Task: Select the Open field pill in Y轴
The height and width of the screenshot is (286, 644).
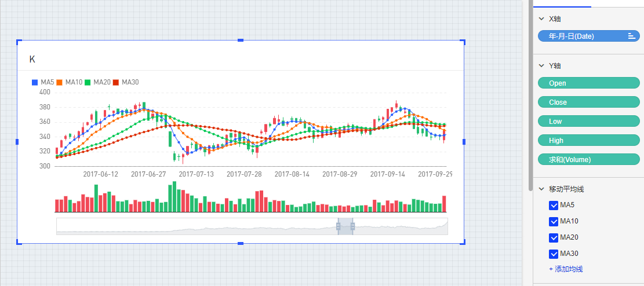Action: pos(589,83)
